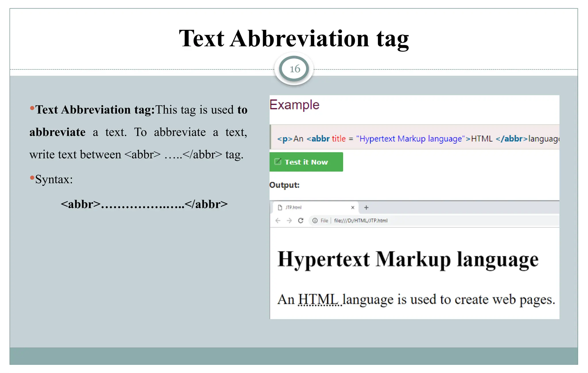Click the slide number 16 circle
Viewport: 588px width, 373px height.
pyautogui.click(x=294, y=69)
